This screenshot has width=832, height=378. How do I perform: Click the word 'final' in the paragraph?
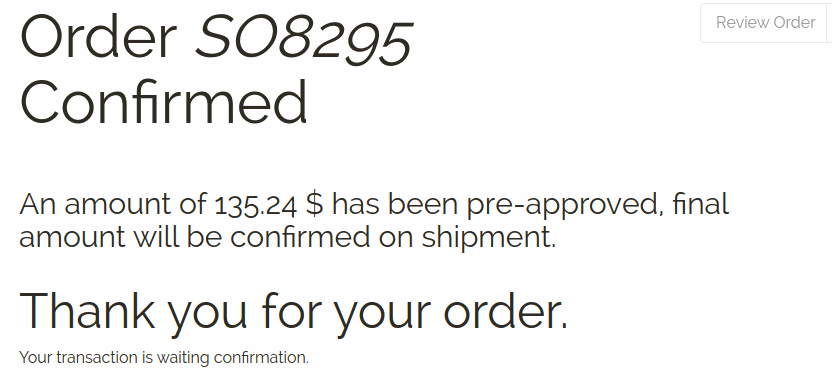(700, 204)
